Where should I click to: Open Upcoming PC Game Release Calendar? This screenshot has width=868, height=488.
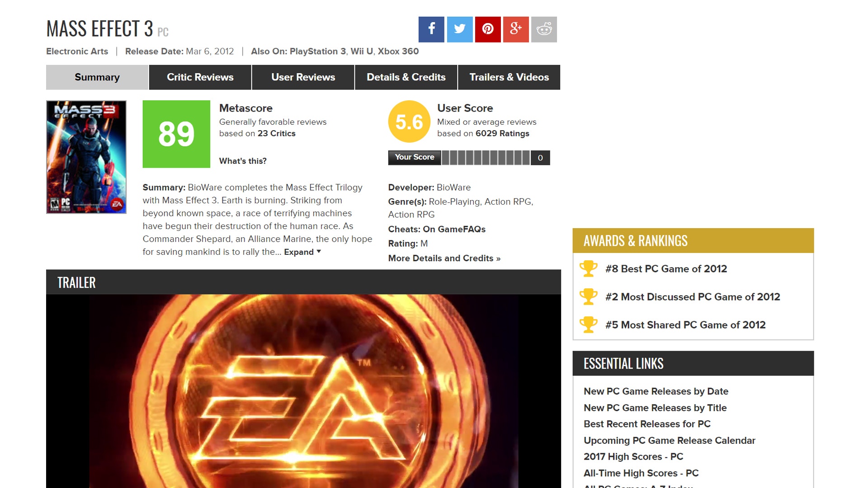669,441
